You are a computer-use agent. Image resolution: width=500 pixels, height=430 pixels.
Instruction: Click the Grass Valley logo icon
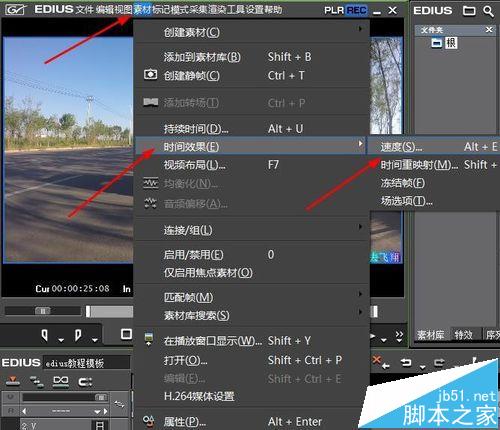[x=15, y=10]
